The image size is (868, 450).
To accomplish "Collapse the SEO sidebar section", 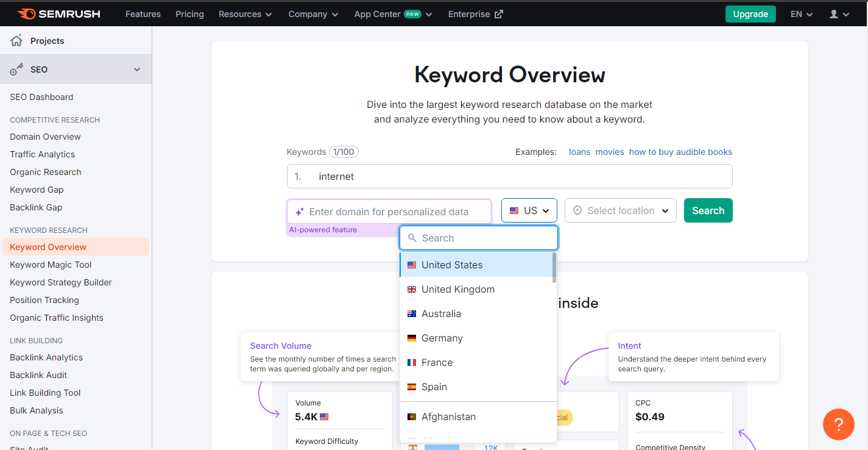I will (137, 70).
